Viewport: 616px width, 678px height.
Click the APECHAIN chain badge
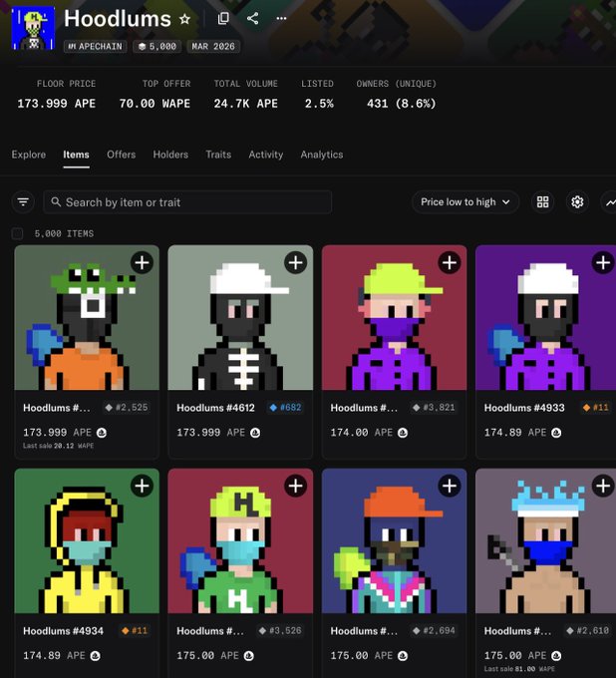[x=95, y=46]
